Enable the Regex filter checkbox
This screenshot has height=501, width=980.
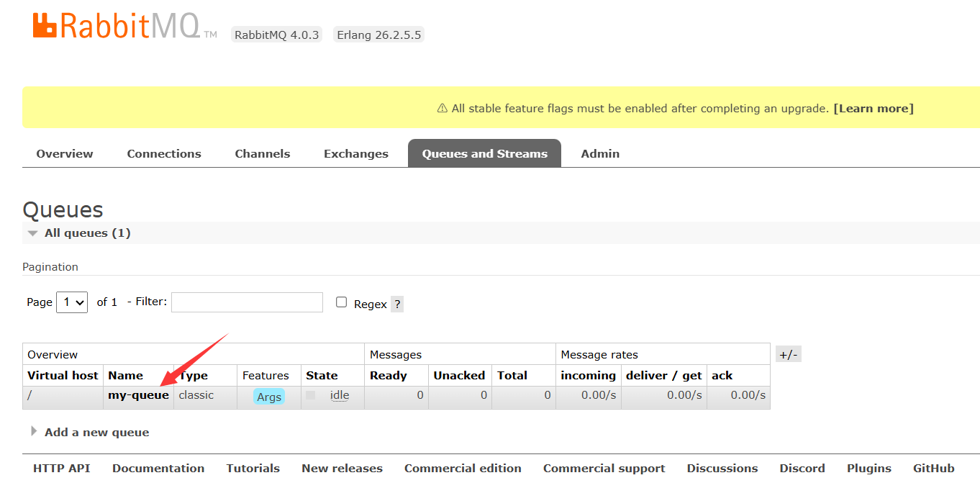[x=342, y=302]
